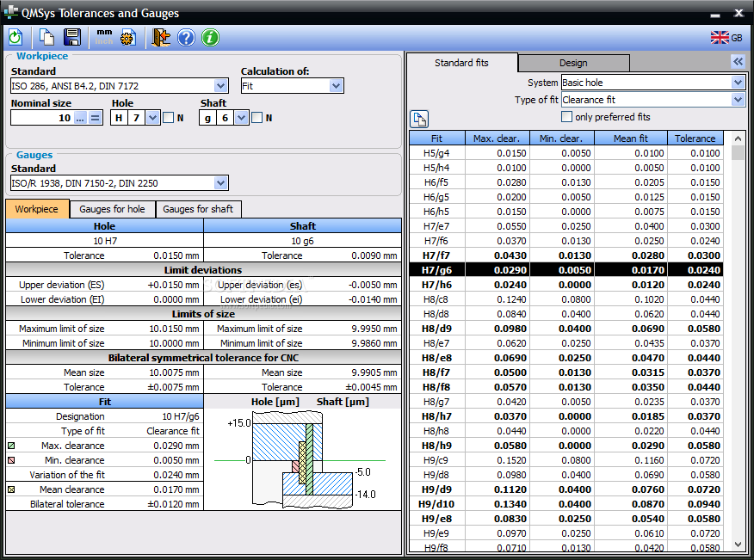Screen dimensions: 754x560
Task: Click copy table icon above fits list
Action: tap(419, 119)
